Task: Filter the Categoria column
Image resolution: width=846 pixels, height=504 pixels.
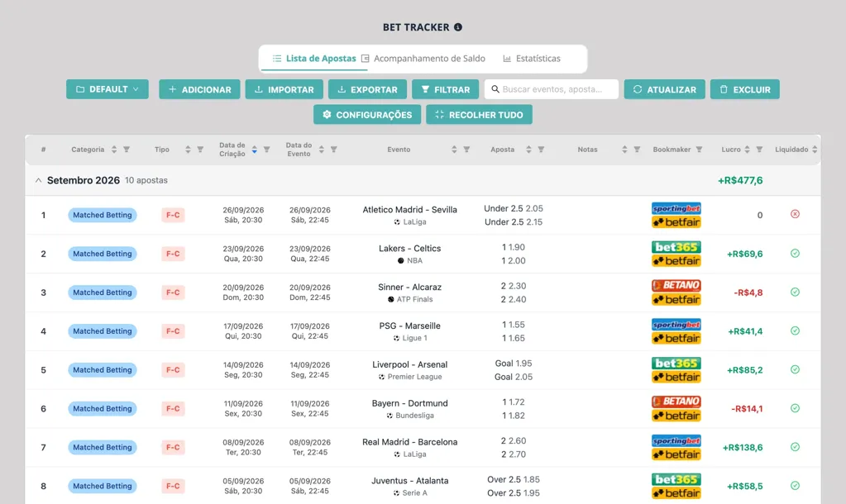Action: [x=127, y=150]
